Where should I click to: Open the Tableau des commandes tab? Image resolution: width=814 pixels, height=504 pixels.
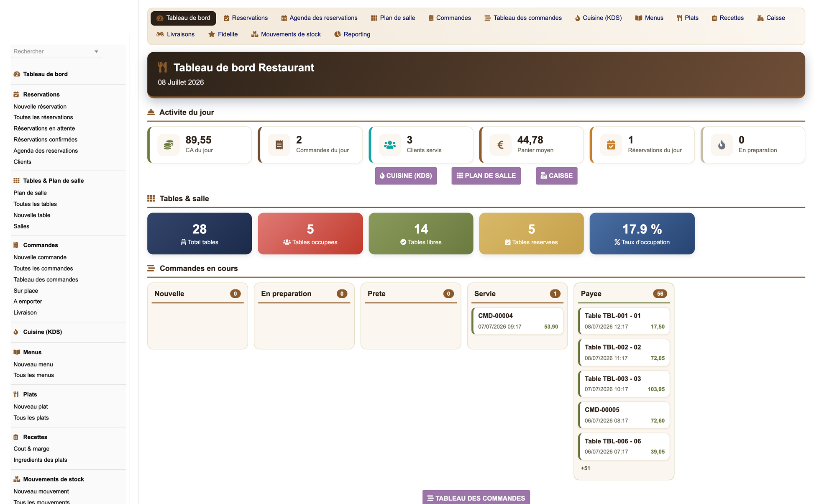tap(523, 18)
